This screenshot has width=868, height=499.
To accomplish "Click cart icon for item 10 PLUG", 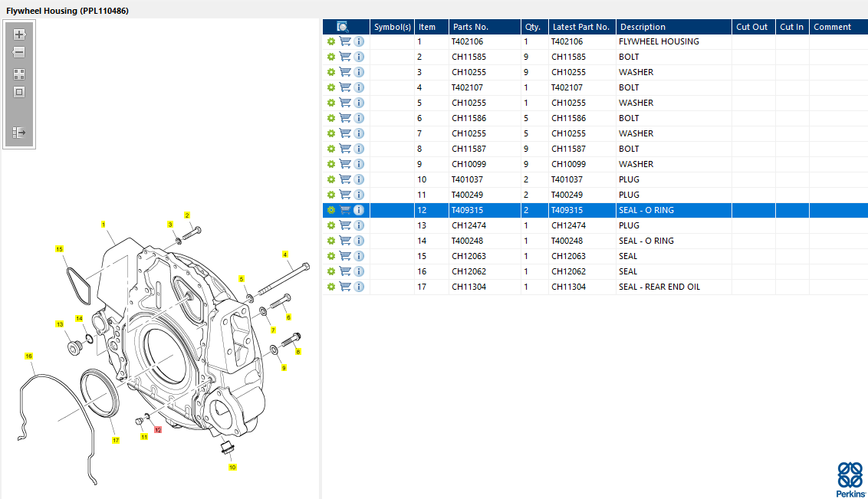I will 345,179.
